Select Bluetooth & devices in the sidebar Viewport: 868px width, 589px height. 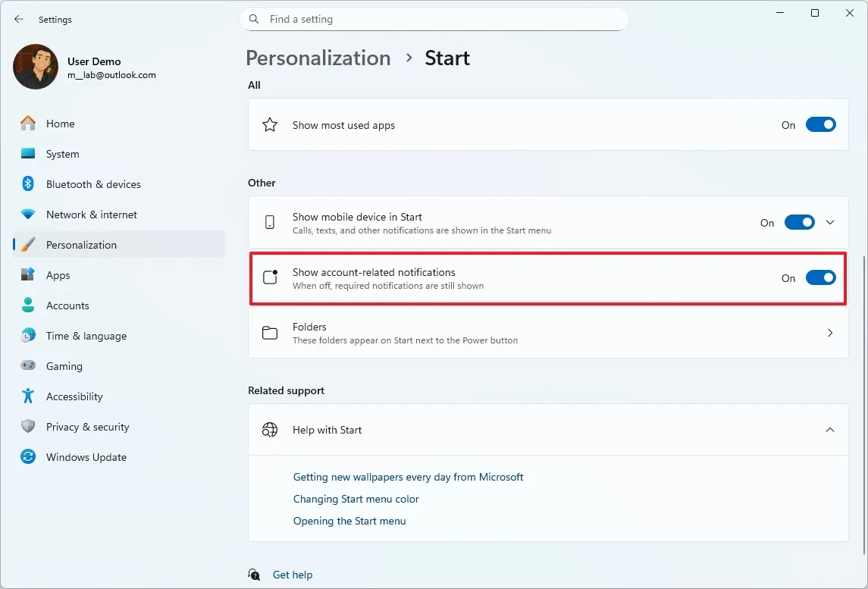(92, 184)
